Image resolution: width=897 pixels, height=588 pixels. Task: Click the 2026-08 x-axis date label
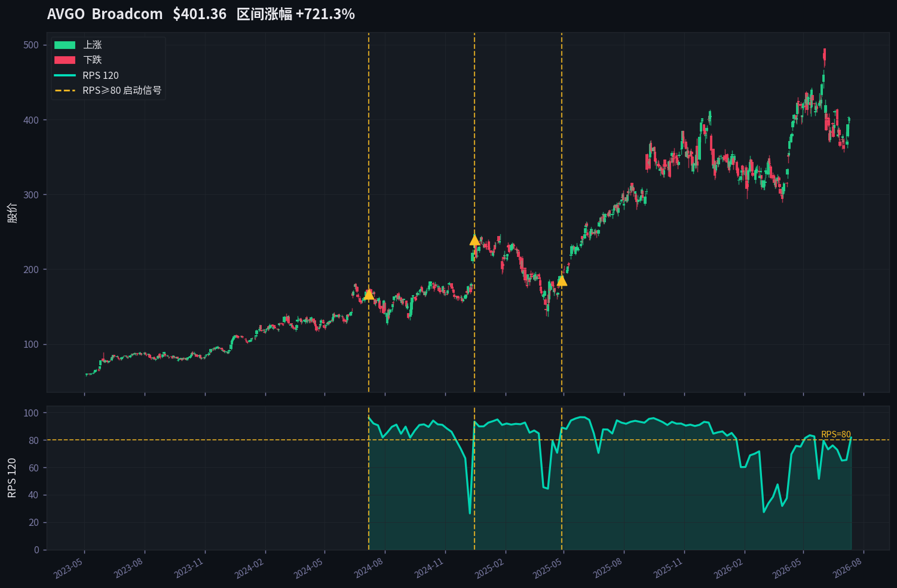[847, 568]
